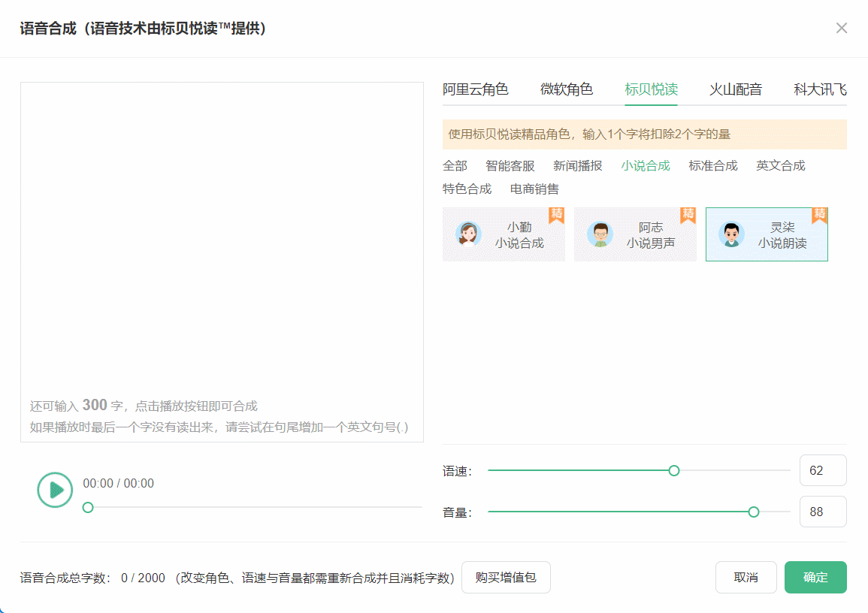Confirm with the green 确定 button
Viewport: 868px width, 613px height.
coord(815,578)
